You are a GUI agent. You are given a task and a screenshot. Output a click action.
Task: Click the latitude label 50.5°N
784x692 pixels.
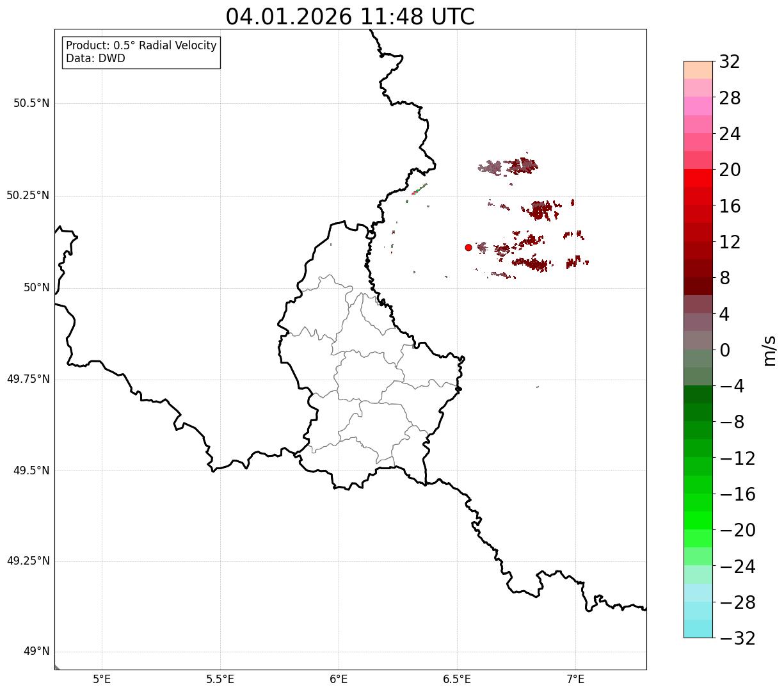click(x=31, y=103)
